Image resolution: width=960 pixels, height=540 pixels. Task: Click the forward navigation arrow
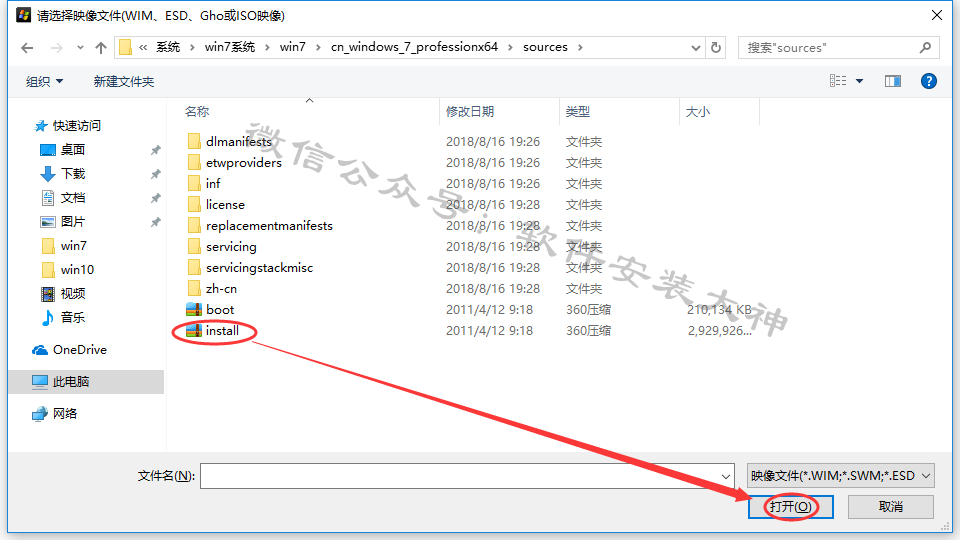(56, 48)
